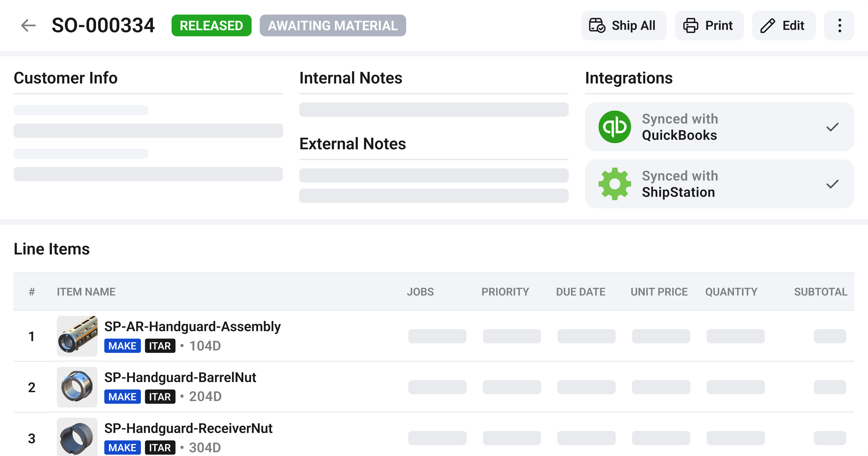Click the ITAR tag on Handguard-Assembly
This screenshot has height=456, width=868.
pos(160,346)
